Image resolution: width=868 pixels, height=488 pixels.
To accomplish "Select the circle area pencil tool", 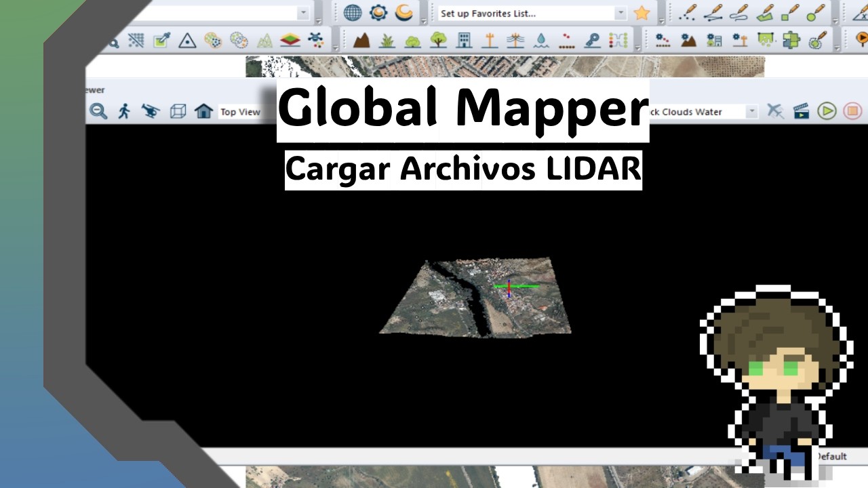I will (x=816, y=12).
